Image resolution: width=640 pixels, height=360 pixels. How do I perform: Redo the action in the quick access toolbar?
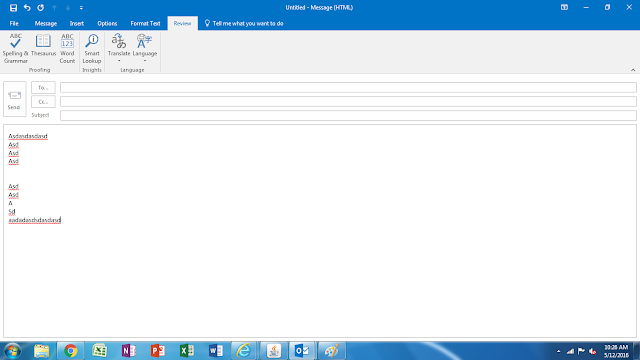pos(40,8)
